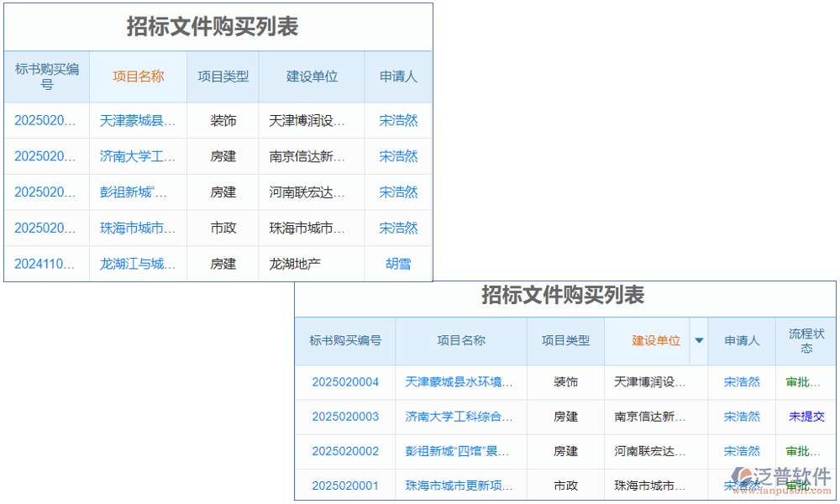Click the 未提交 status link
840x504 pixels.
(x=806, y=417)
